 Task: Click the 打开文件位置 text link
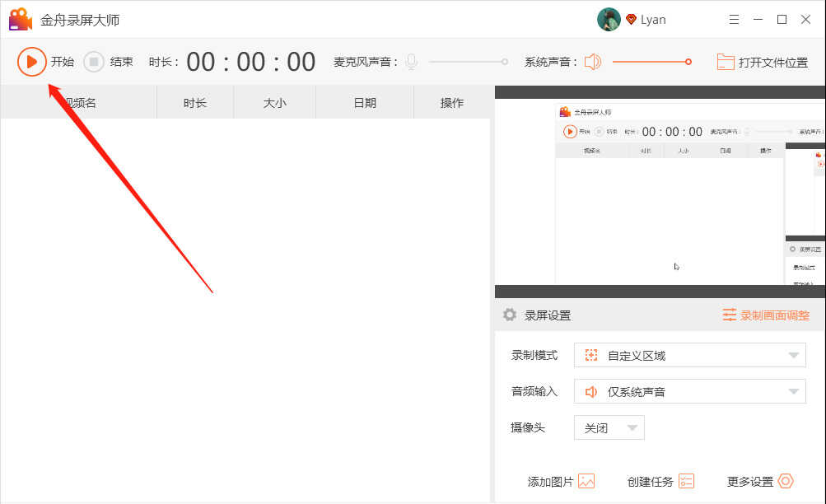772,63
